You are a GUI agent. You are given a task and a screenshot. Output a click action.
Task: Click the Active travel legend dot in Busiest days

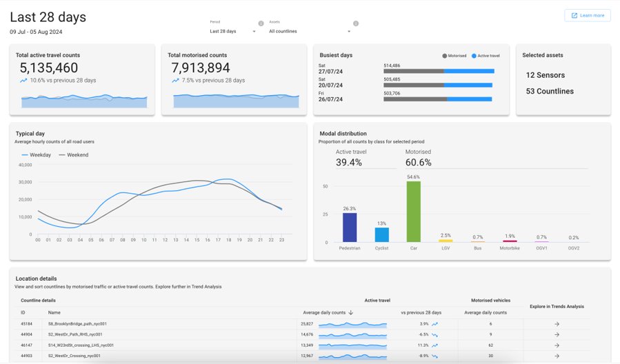[x=474, y=55]
